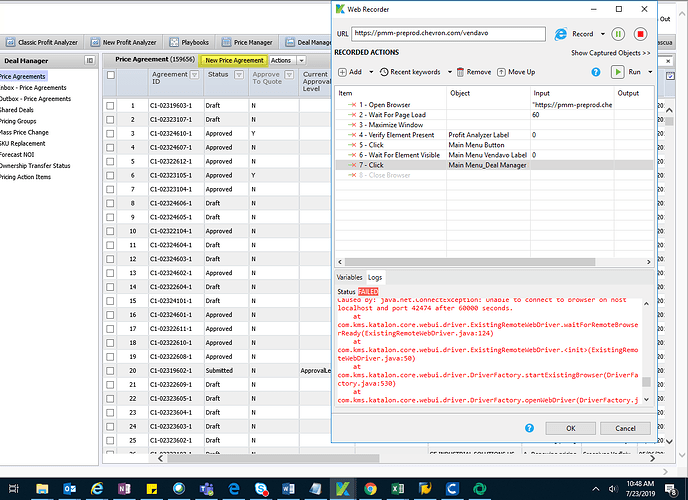This screenshot has width=688, height=500.
Task: Open Excel from taskbar
Action: 398,488
